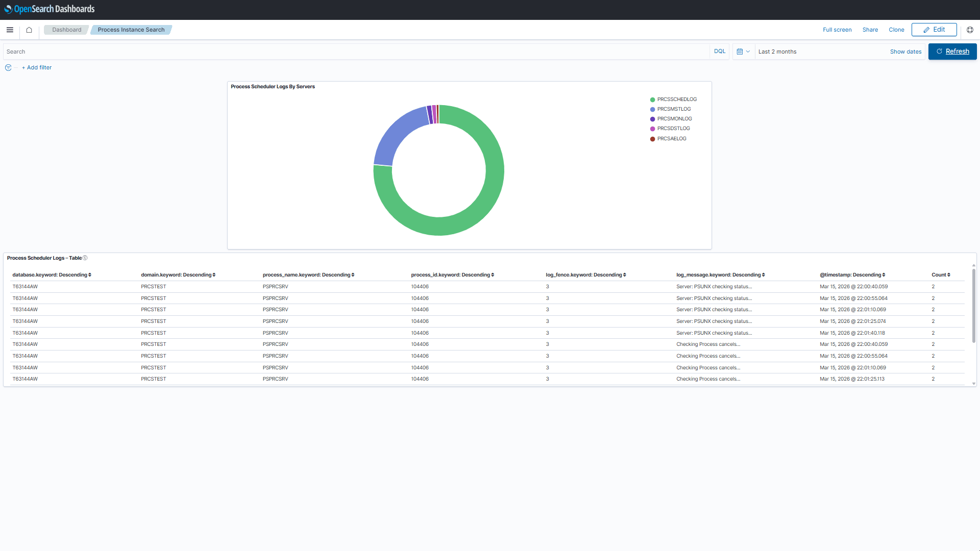
Task: Enter Full screen mode
Action: click(837, 30)
